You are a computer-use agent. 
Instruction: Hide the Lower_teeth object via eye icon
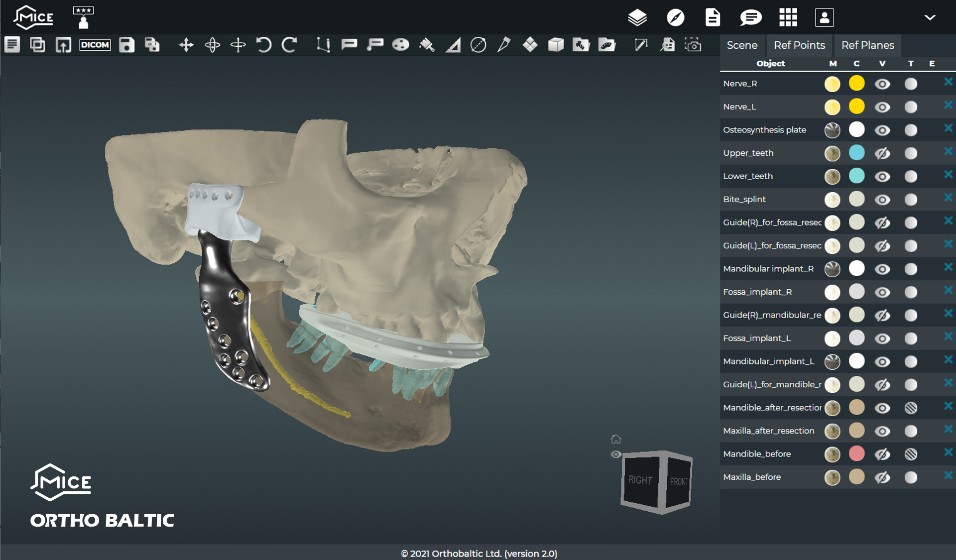pyautogui.click(x=882, y=177)
